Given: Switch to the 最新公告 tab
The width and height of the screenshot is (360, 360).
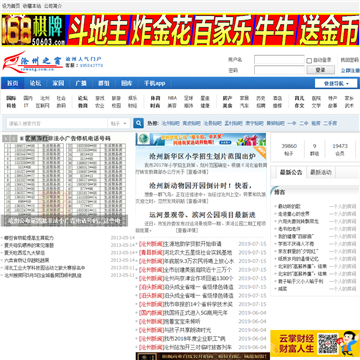Looking at the screenshot, I should (291, 172).
